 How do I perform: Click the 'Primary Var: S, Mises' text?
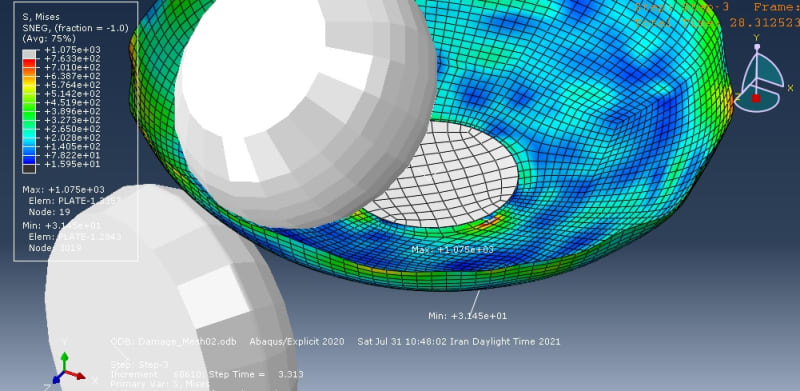click(x=160, y=384)
